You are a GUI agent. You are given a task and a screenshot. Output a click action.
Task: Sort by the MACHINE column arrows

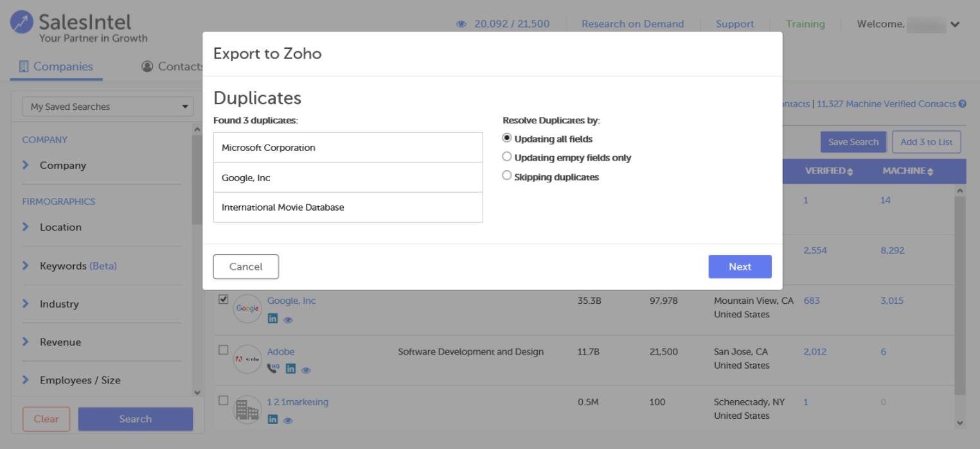pos(930,172)
